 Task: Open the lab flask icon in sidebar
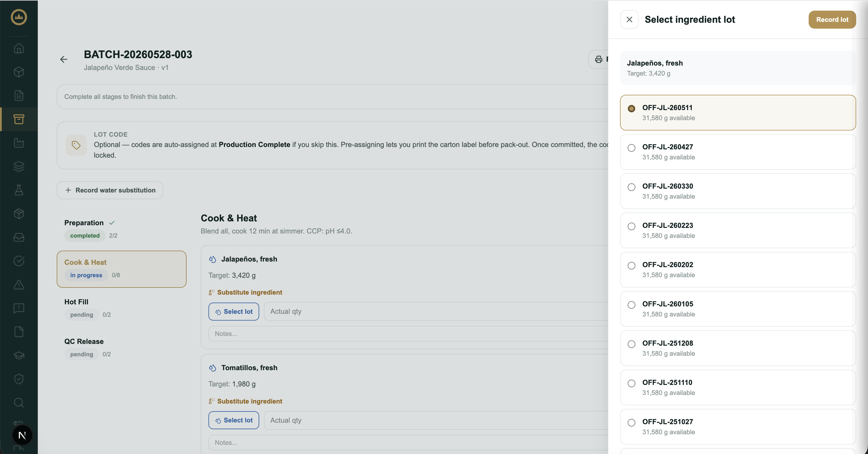tap(19, 190)
